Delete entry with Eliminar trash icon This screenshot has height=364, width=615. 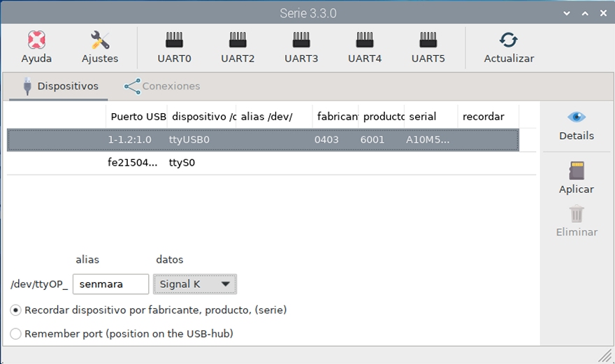tap(577, 214)
